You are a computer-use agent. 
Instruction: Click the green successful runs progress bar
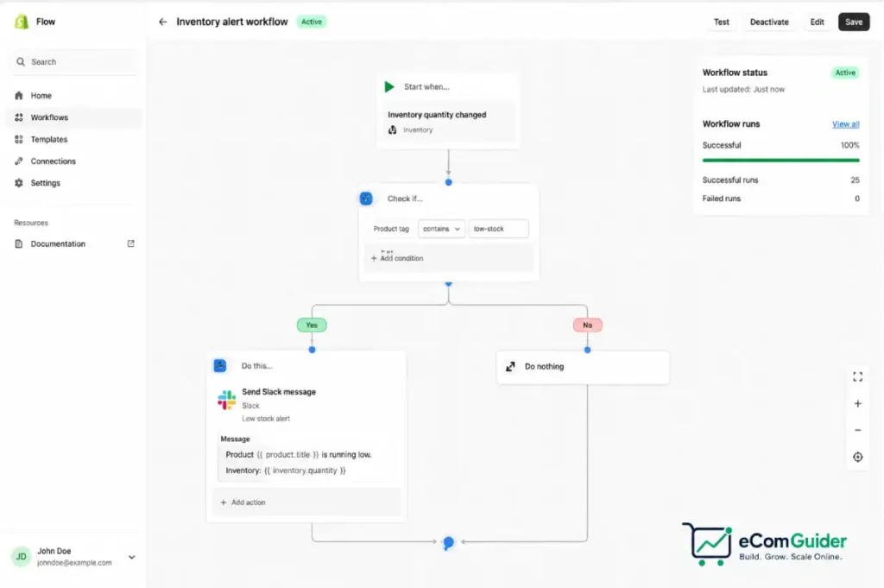point(780,160)
